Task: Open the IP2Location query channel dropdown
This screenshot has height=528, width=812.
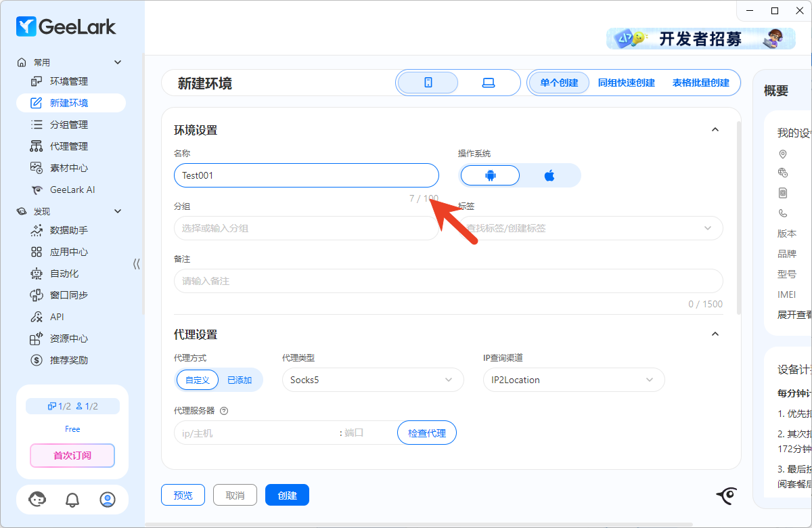Action: [x=574, y=380]
